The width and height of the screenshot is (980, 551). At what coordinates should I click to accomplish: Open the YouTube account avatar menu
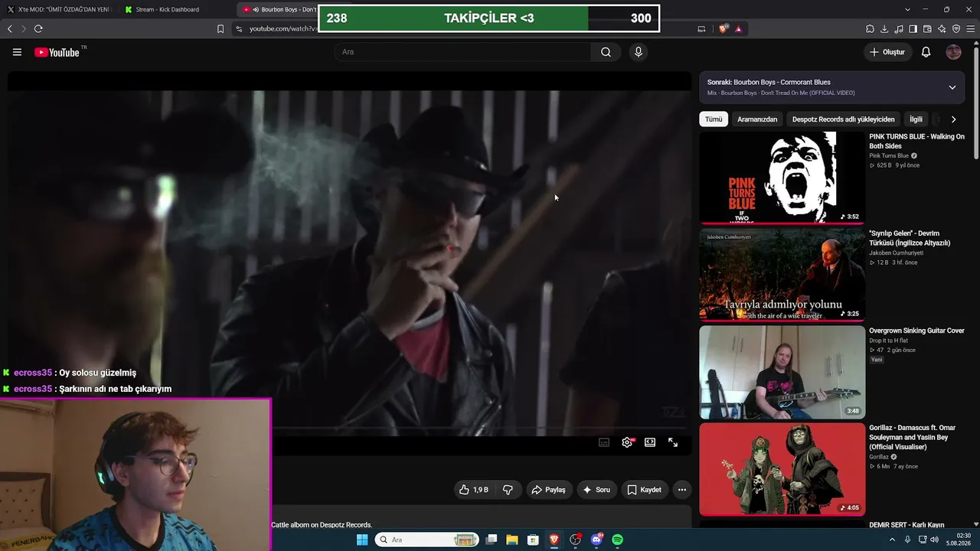[953, 52]
